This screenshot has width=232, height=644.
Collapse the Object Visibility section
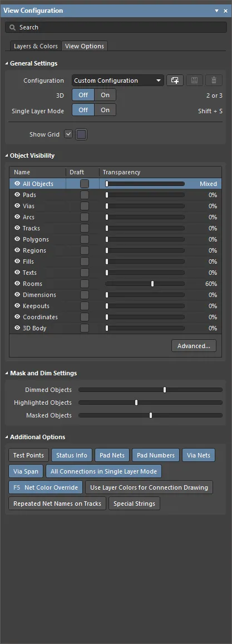coord(7,156)
